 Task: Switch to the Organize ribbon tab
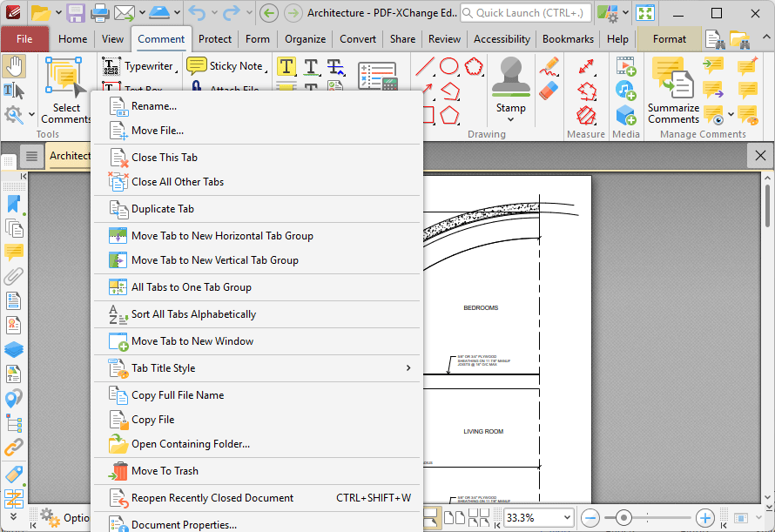[305, 39]
